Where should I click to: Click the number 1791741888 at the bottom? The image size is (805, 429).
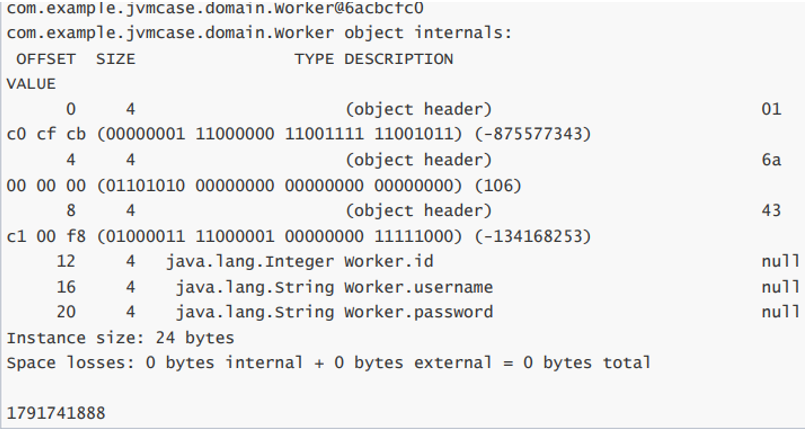pos(56,412)
